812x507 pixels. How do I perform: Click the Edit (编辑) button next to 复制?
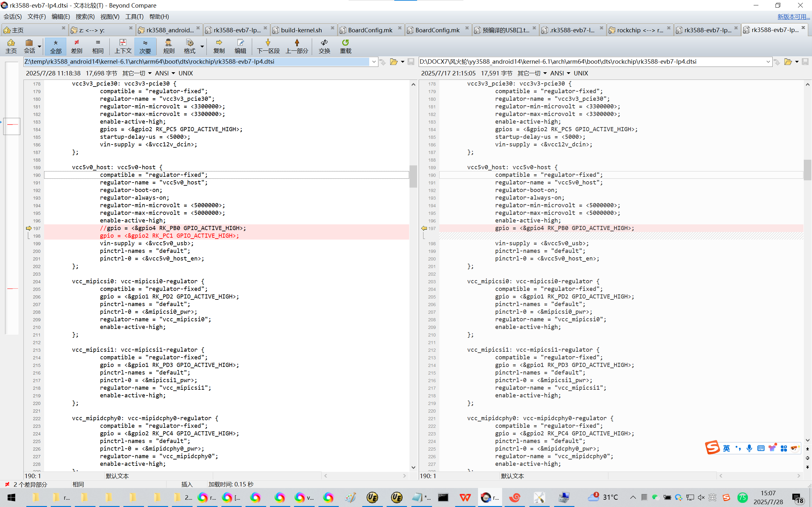[240, 46]
